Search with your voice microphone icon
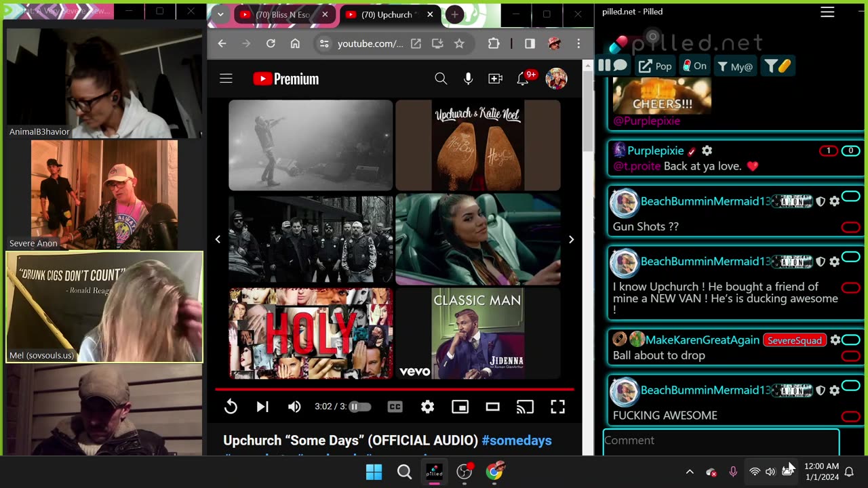Viewport: 868px width, 488px height. [468, 79]
